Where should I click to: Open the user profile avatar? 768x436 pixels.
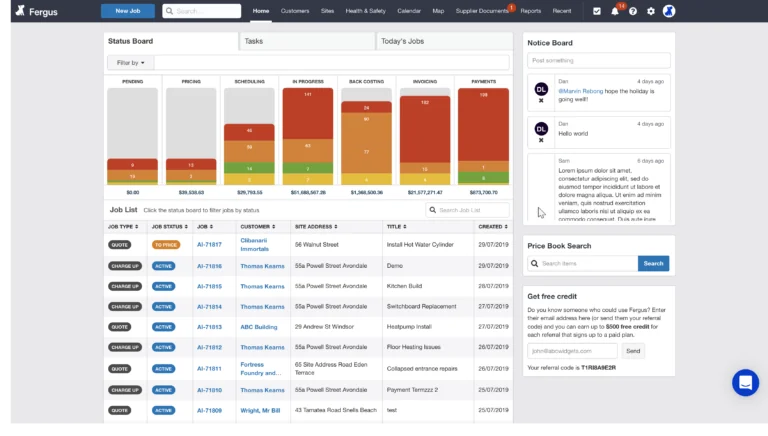(669, 11)
